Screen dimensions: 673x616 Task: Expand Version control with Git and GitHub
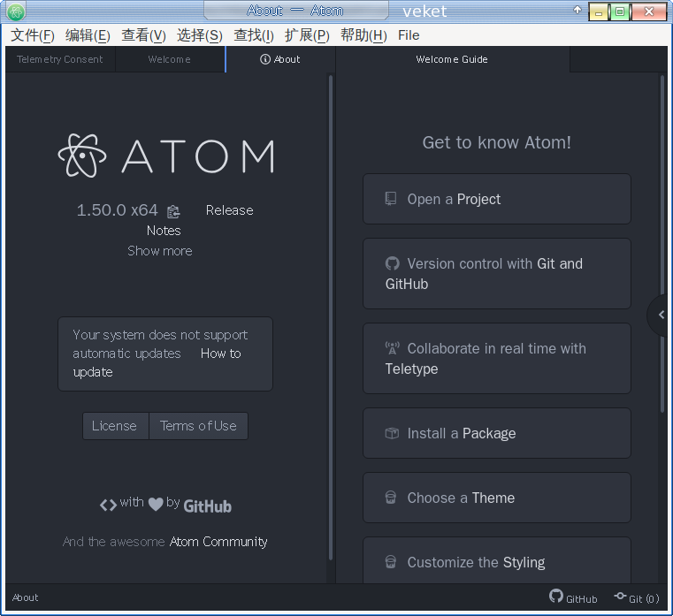[x=497, y=274]
